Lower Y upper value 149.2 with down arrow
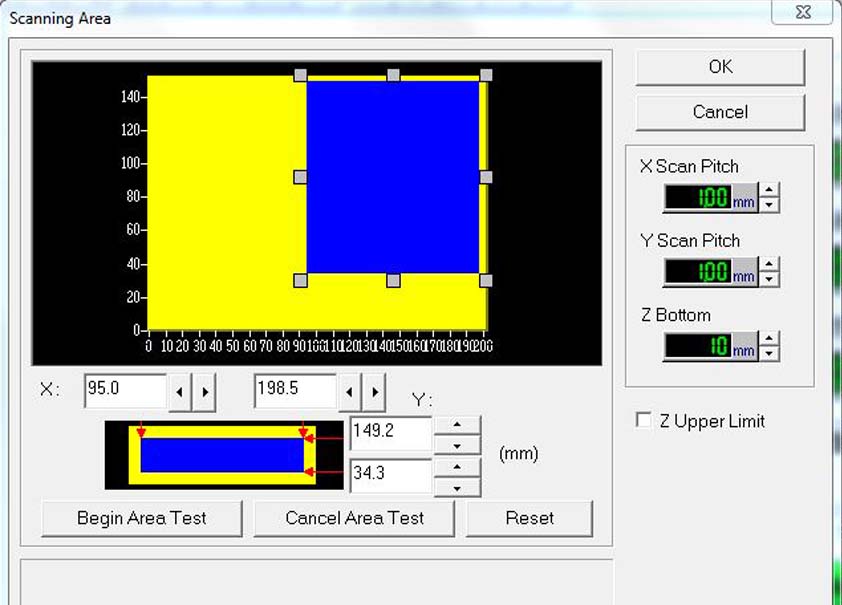Viewport: 842px width, 605px height. pos(457,446)
